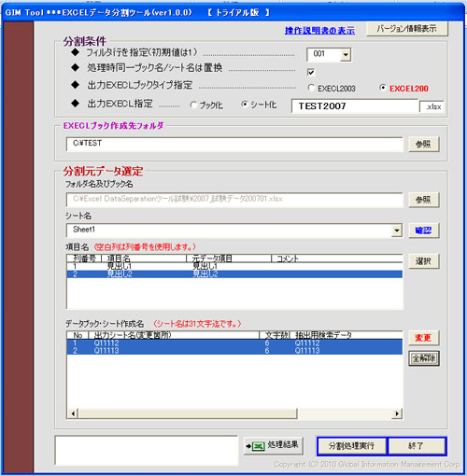
Task: Select output sheet row Q11113
Action: [x=234, y=351]
